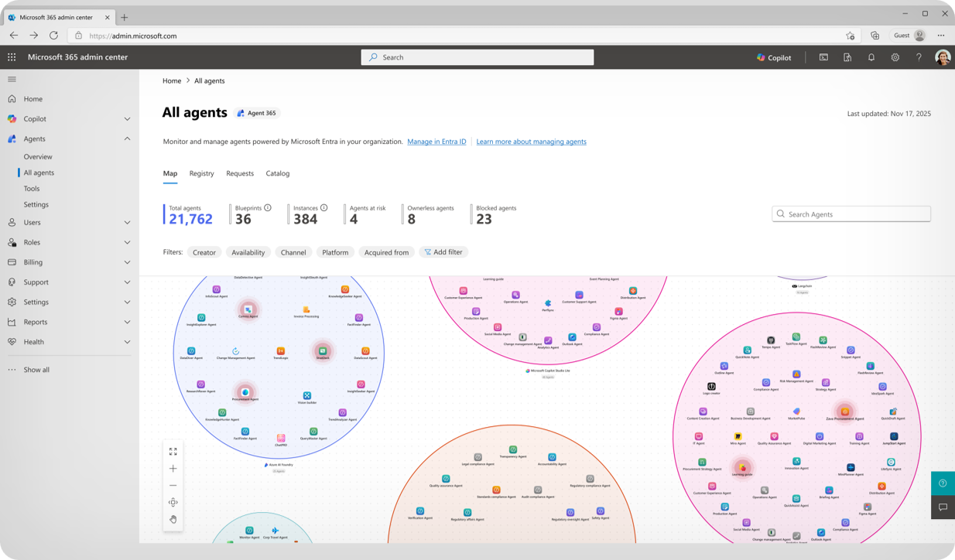Open the Platform filter dropdown
Image resolution: width=955 pixels, height=560 pixels.
click(335, 252)
